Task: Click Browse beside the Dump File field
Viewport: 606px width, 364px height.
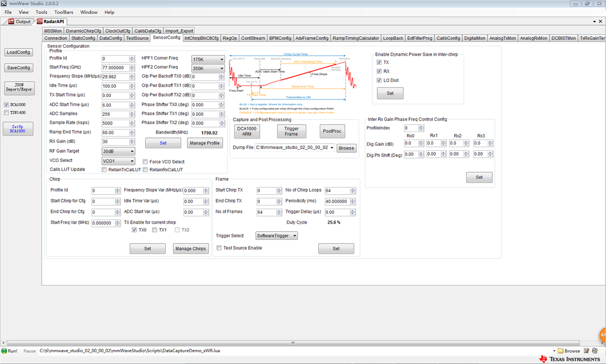Action: pos(346,148)
